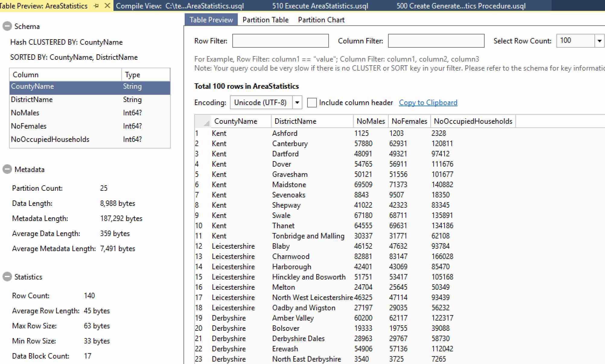Click Copy to Clipboard link

coord(428,103)
